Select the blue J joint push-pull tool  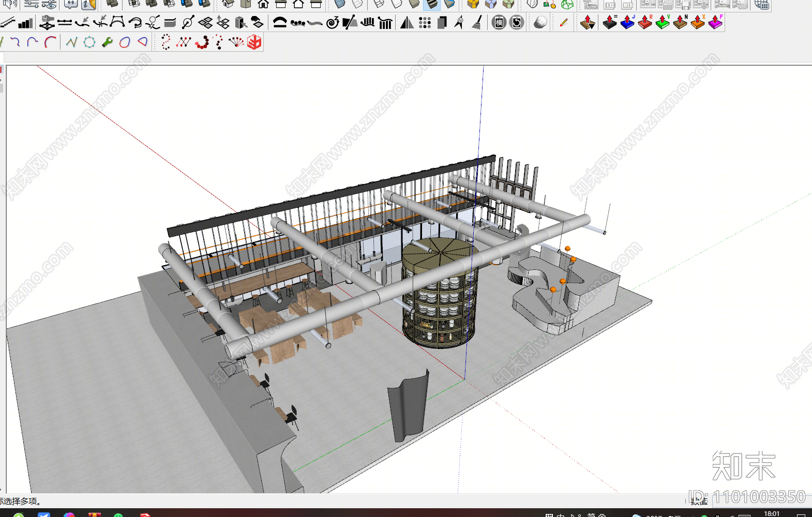(x=627, y=22)
